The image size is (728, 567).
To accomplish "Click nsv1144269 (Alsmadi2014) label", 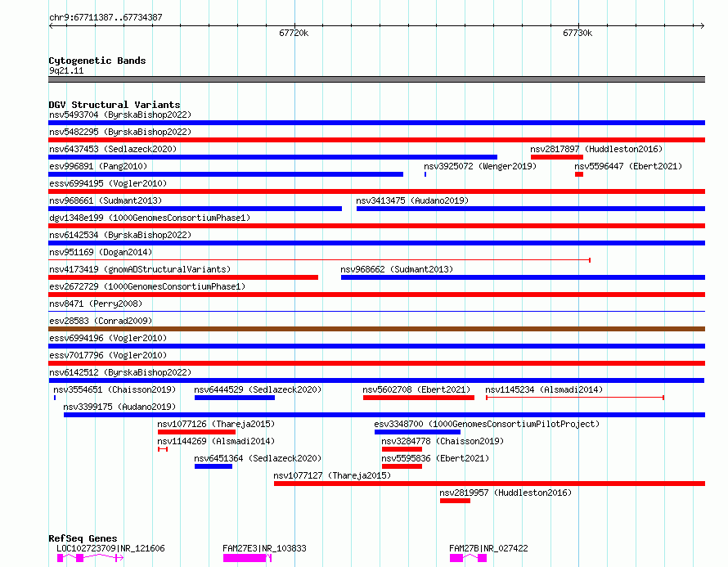I will coord(216,441).
